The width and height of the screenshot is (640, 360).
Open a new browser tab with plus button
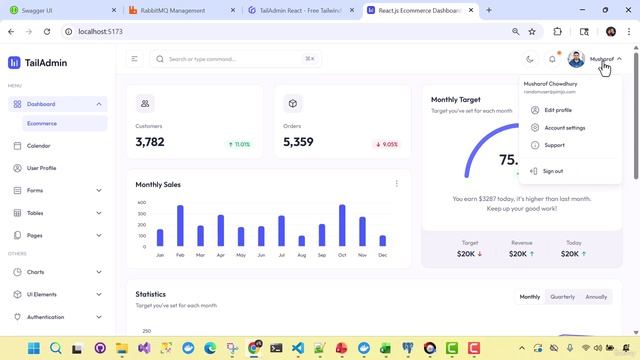(x=489, y=10)
